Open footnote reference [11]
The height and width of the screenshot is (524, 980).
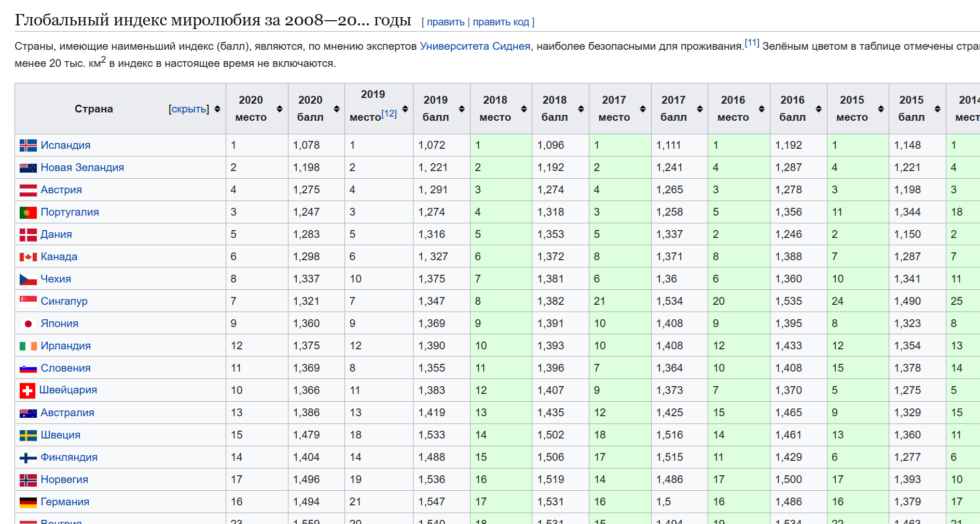coord(752,43)
